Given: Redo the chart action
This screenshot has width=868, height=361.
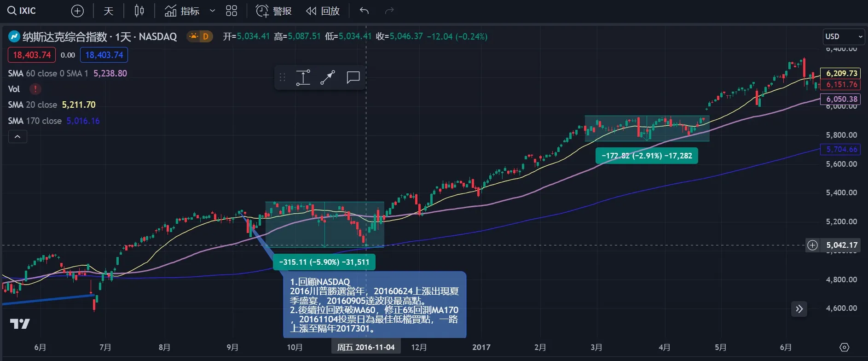Looking at the screenshot, I should [389, 11].
